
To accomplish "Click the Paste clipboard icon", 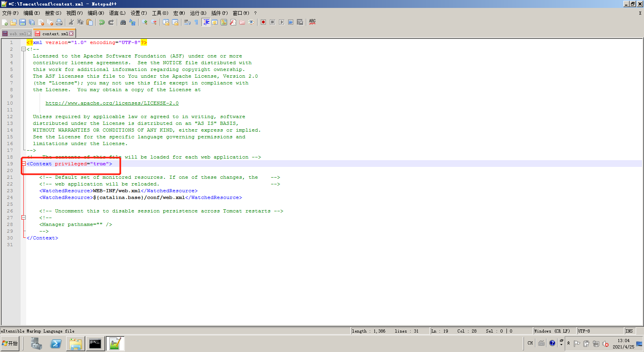I will [x=90, y=22].
